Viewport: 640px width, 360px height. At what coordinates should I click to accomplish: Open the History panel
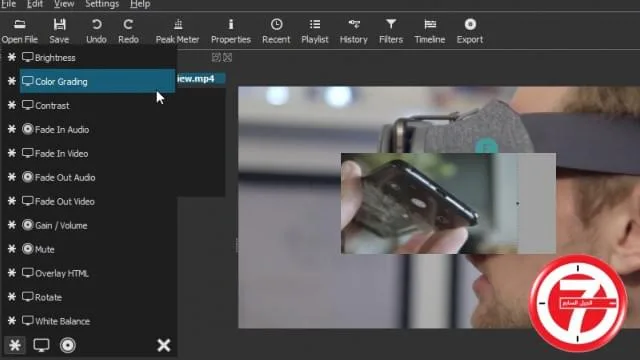pyautogui.click(x=353, y=31)
